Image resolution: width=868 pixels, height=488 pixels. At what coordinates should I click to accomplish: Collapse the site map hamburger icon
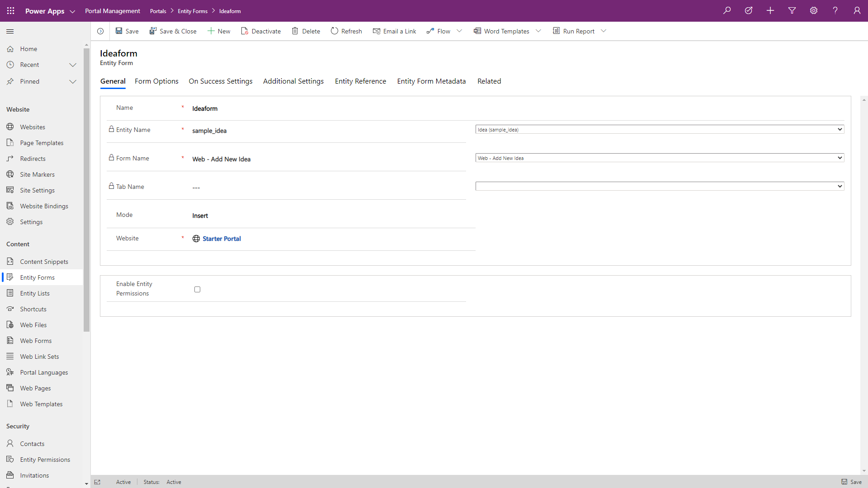point(10,31)
